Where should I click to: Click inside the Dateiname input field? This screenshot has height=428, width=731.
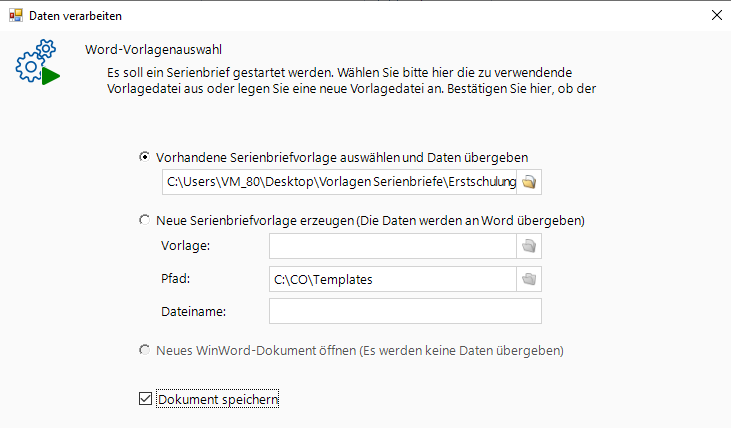(405, 312)
